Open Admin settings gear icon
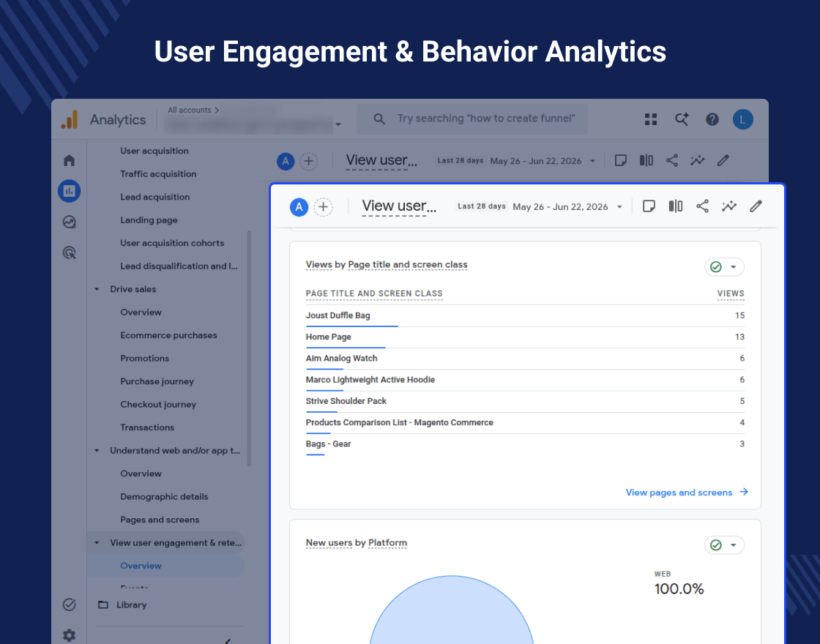 tap(69, 635)
